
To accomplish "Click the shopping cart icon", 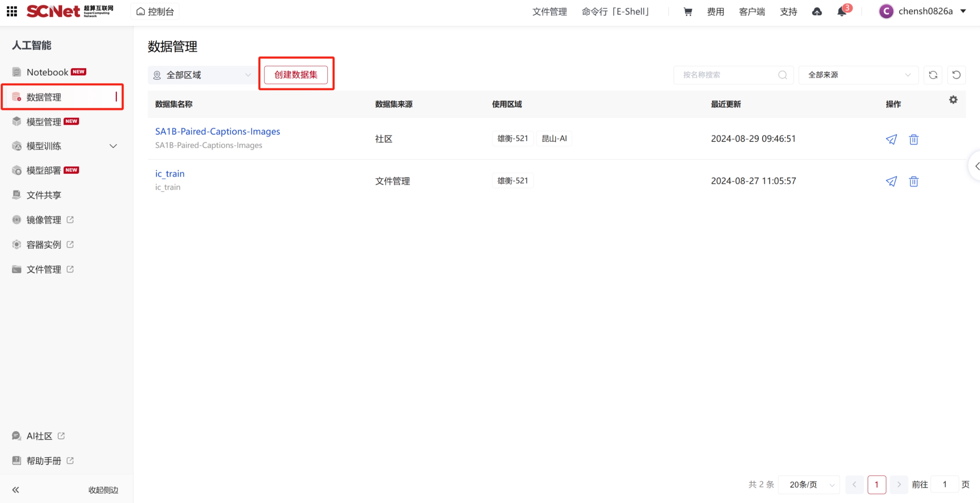I will point(687,12).
